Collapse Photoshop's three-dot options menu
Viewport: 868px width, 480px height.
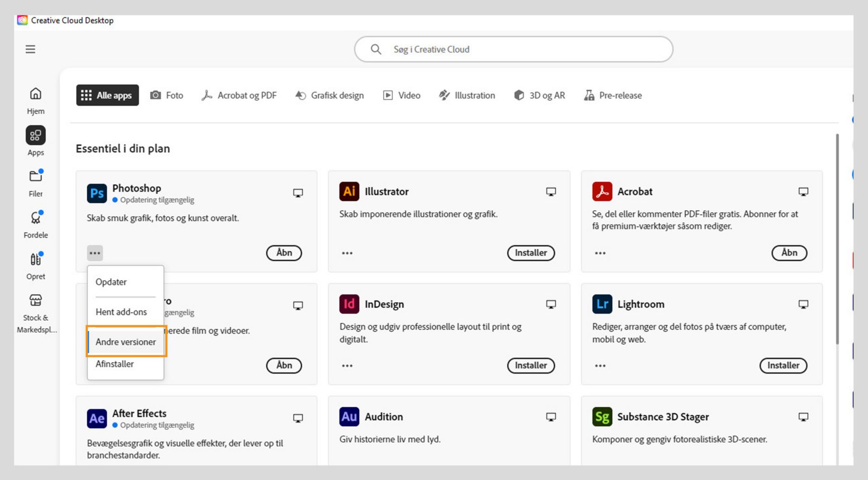click(x=95, y=253)
